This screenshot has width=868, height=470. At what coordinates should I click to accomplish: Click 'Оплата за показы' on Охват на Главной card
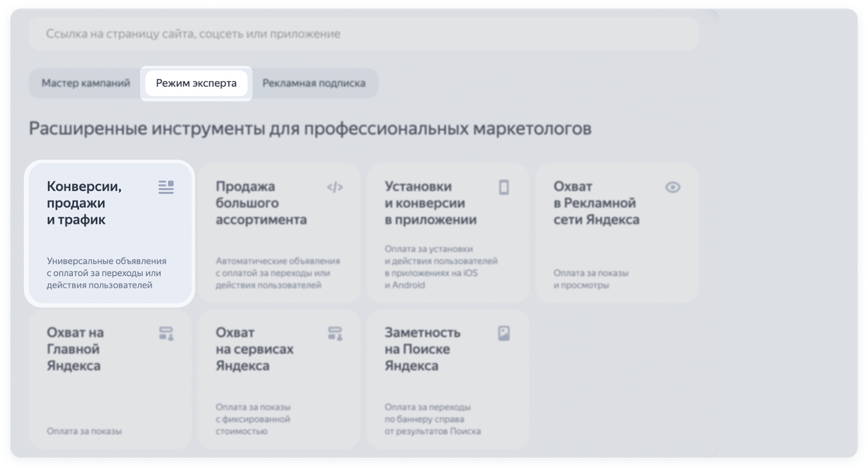(x=84, y=431)
